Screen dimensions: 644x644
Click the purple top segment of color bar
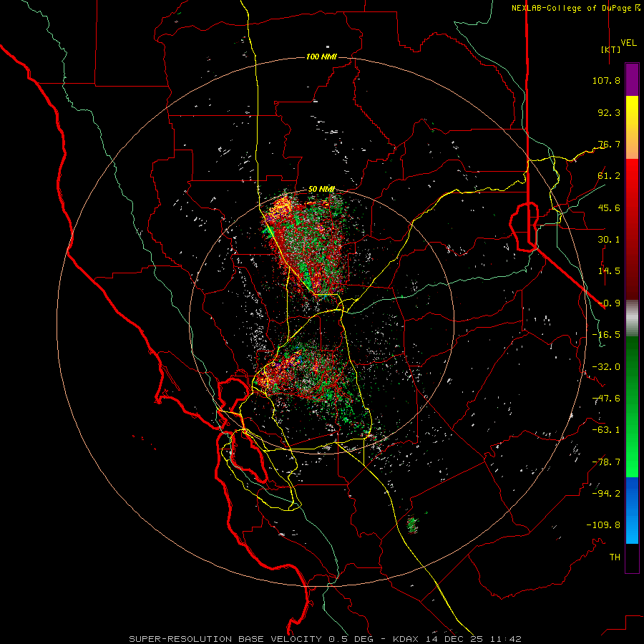point(632,79)
